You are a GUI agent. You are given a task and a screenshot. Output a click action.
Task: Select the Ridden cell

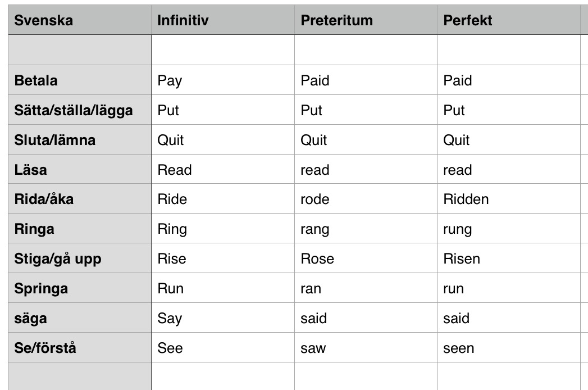(x=508, y=198)
